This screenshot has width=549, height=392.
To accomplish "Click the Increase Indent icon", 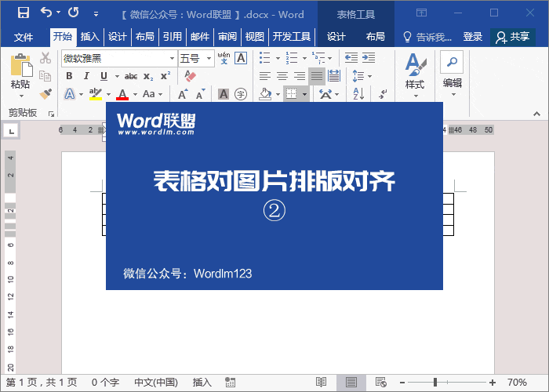I will (x=369, y=58).
